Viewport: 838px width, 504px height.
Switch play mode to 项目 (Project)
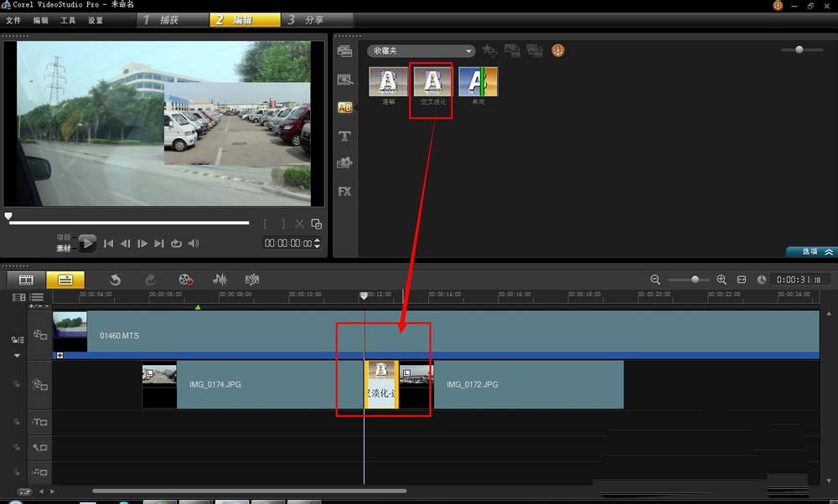pos(65,237)
